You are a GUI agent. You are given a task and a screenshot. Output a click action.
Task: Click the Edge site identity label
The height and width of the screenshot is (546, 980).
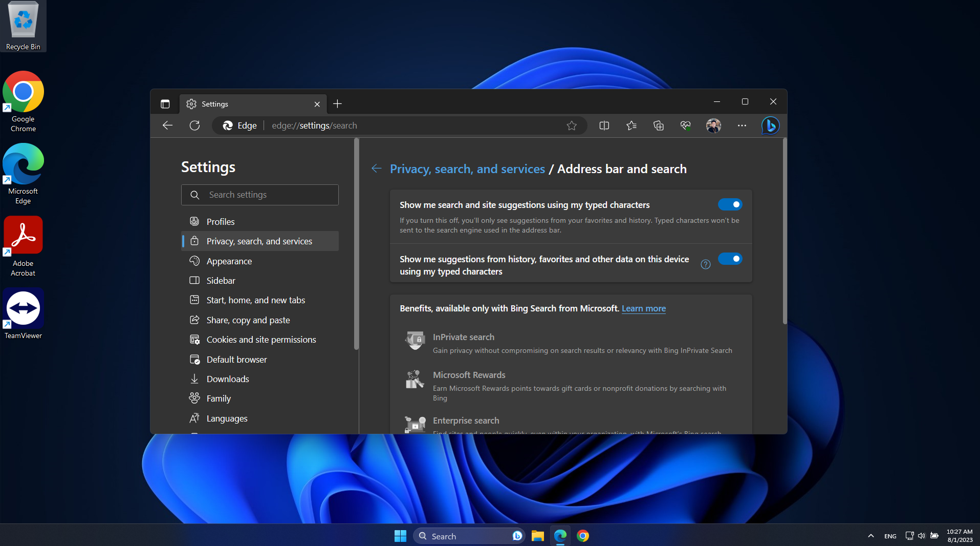click(240, 125)
